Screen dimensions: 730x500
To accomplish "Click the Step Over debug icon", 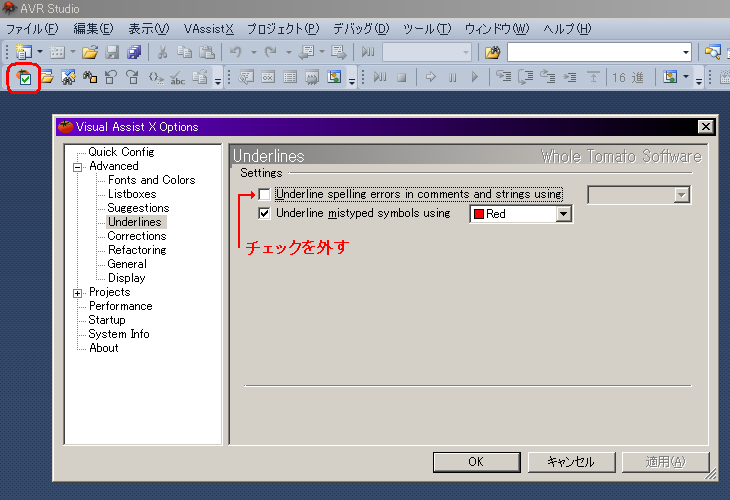I will coord(526,77).
